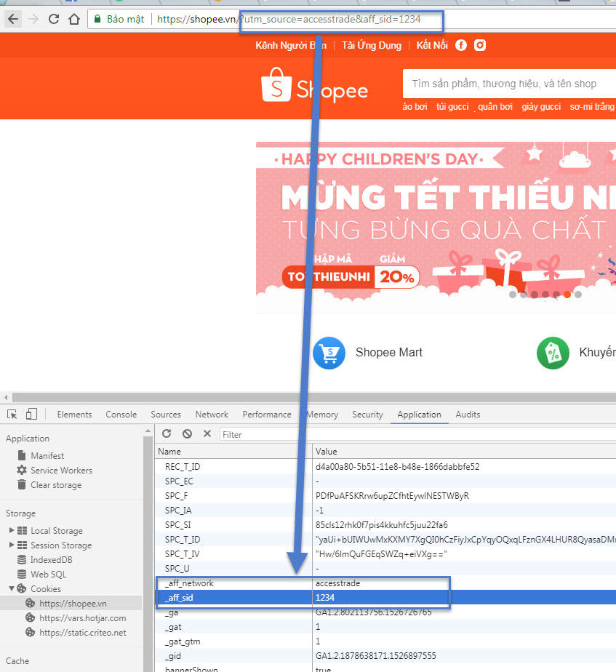The height and width of the screenshot is (672, 616).
Task: Expand the Session Storage tree node
Action: tap(12, 545)
